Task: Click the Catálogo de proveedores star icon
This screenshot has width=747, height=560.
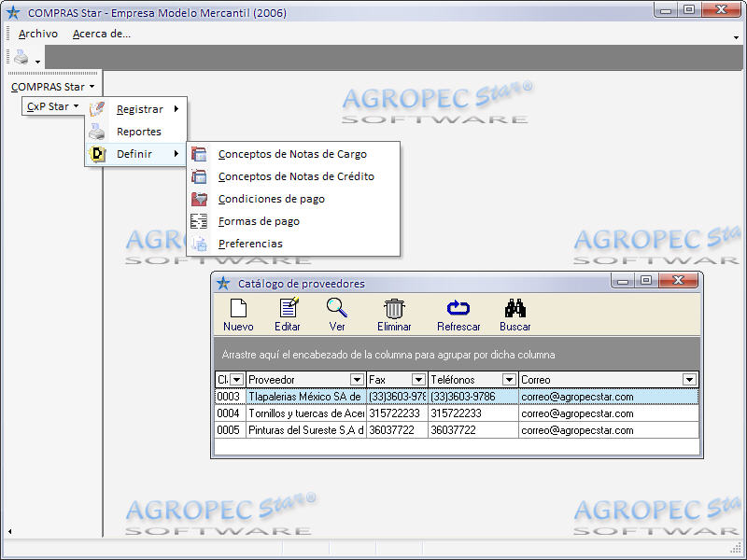Action: [223, 284]
